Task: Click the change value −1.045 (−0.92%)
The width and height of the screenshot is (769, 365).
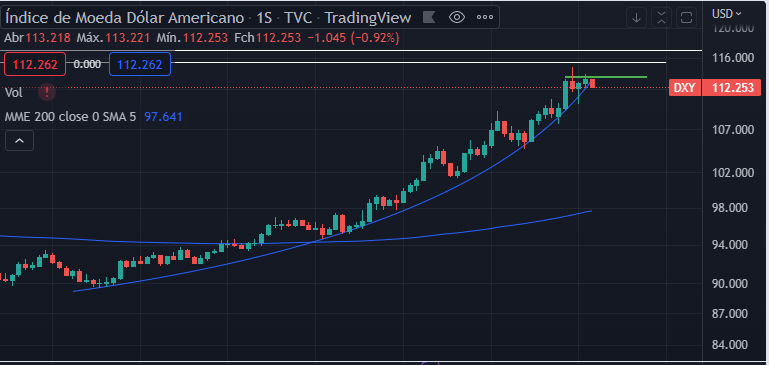Action: coord(353,37)
